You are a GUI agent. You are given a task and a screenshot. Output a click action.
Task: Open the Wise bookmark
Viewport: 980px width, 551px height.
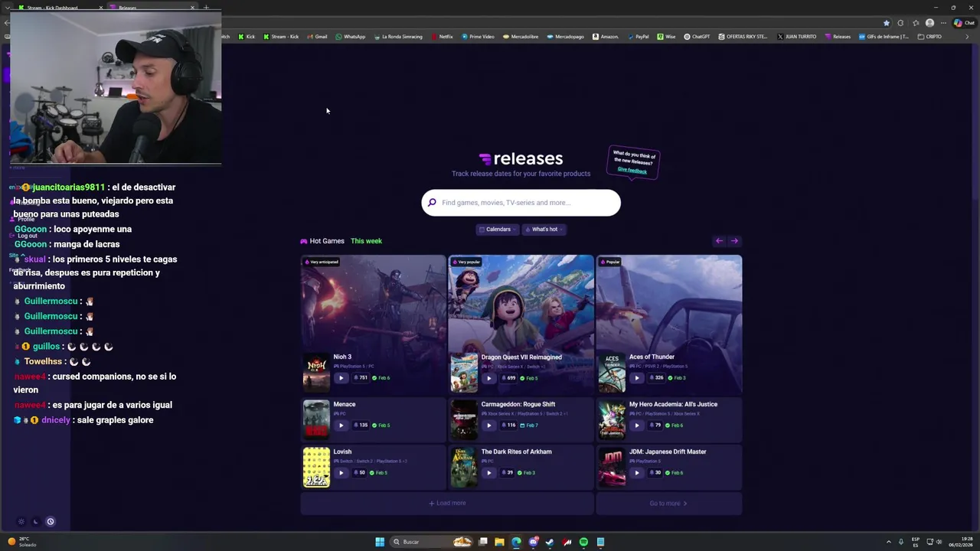tap(667, 37)
